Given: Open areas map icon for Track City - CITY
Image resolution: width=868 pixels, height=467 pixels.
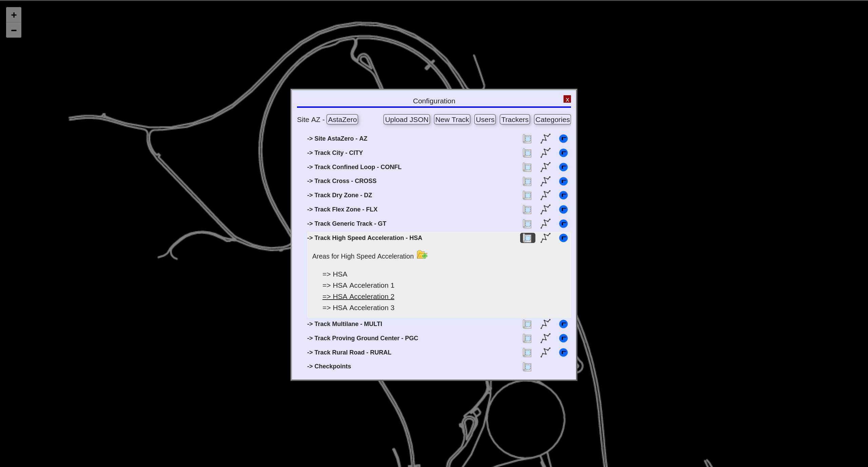Looking at the screenshot, I should pyautogui.click(x=527, y=153).
